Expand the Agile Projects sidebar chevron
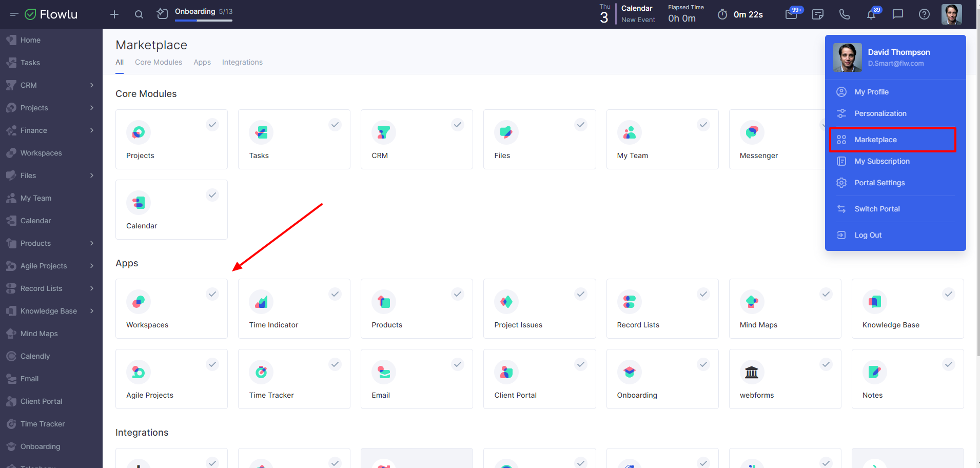980x468 pixels. [92, 266]
